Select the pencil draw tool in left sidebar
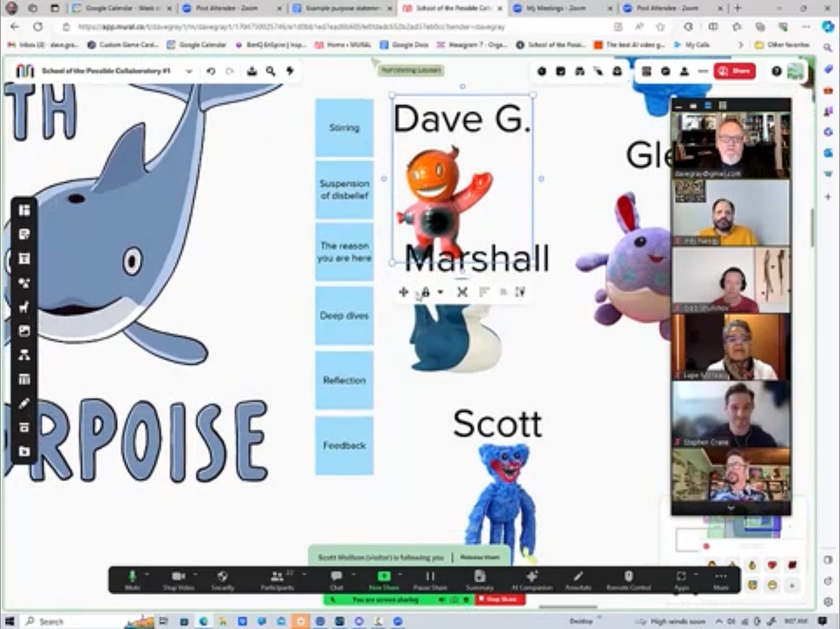The image size is (840, 629). tap(24, 404)
